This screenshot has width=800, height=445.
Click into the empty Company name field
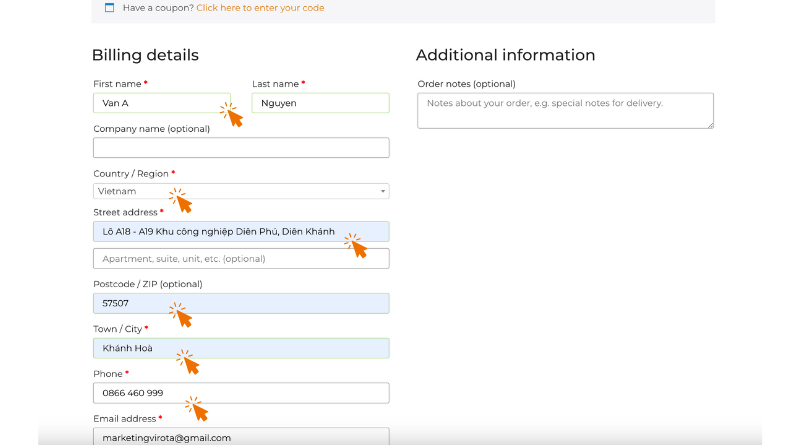click(x=241, y=147)
